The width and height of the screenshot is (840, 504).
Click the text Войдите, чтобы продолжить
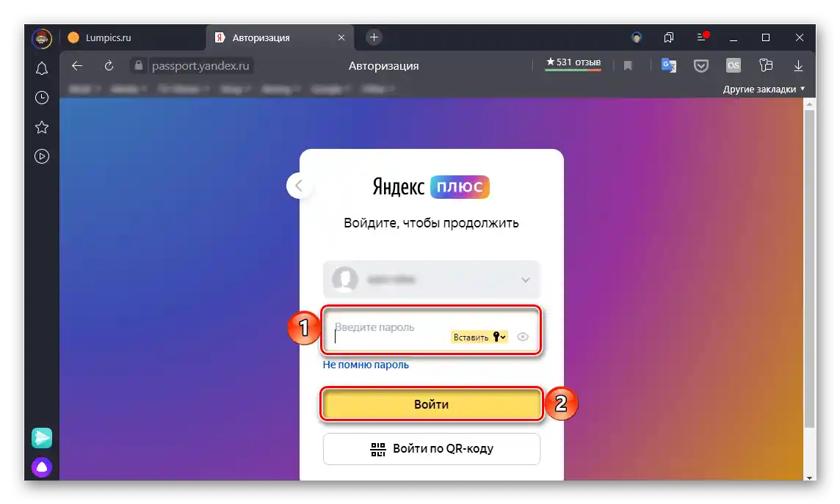[x=431, y=223]
